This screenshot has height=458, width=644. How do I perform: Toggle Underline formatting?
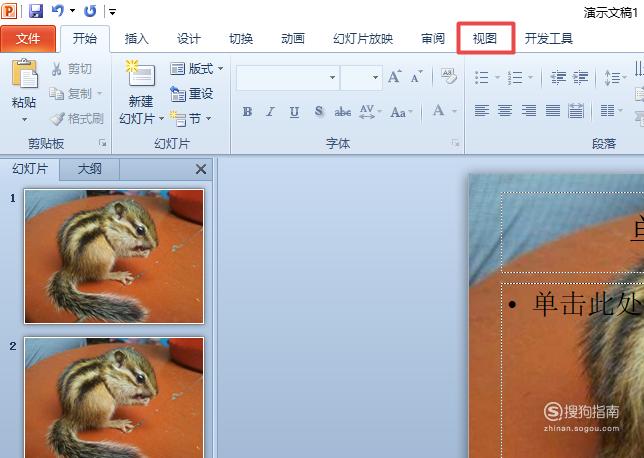(x=294, y=112)
